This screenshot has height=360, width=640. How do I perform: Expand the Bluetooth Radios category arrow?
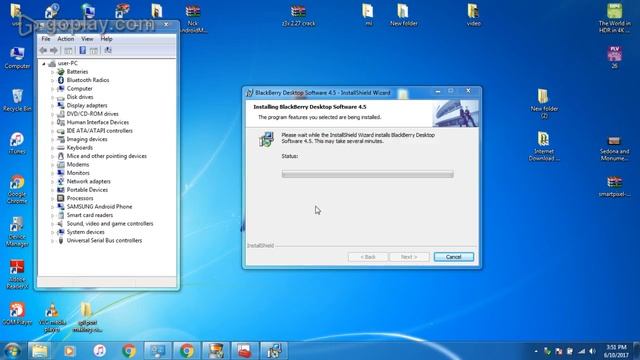pos(52,80)
